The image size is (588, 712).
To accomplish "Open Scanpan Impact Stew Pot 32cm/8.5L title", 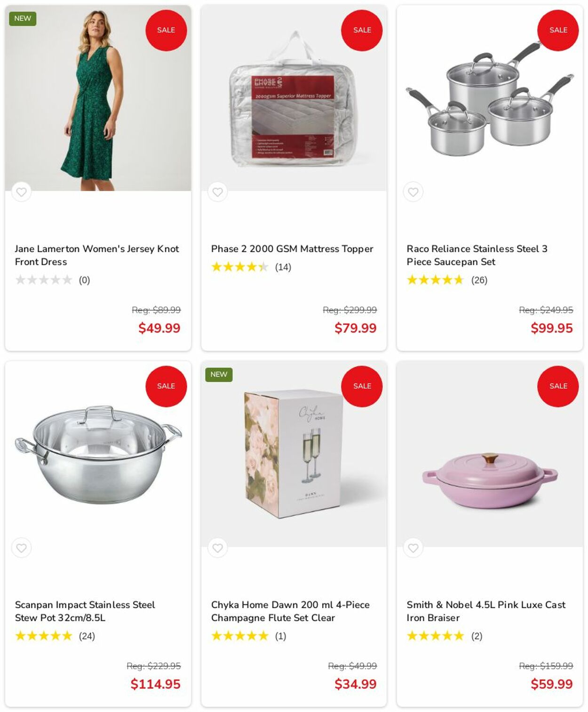I will pyautogui.click(x=85, y=611).
